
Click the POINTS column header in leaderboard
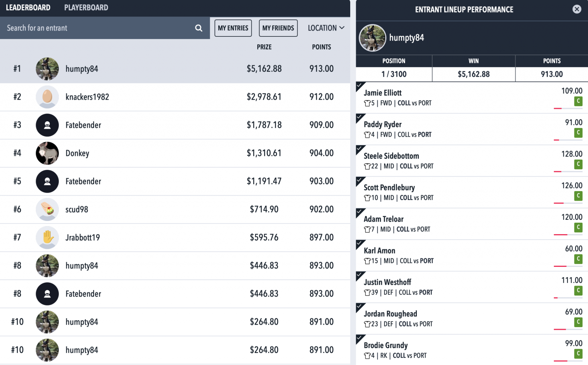[x=322, y=47]
